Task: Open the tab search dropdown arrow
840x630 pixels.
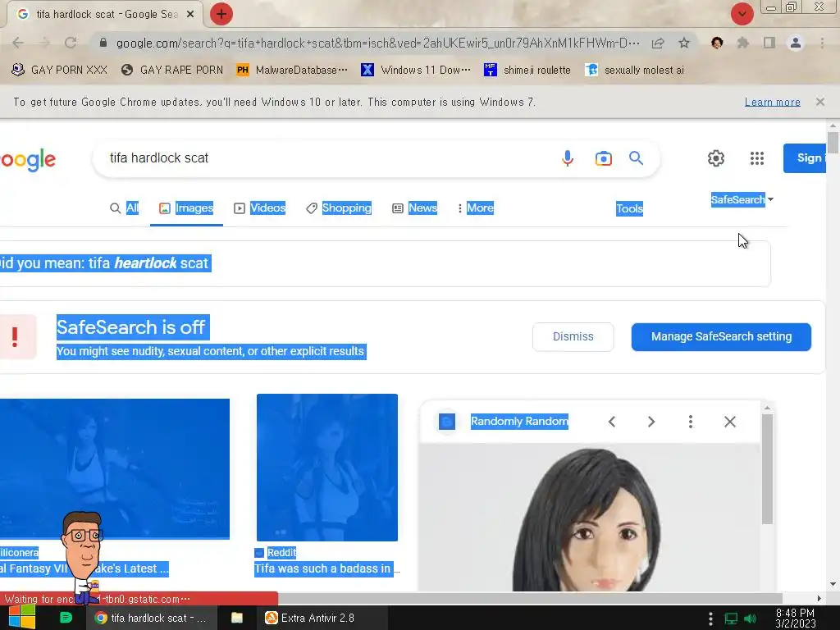Action: click(x=742, y=14)
